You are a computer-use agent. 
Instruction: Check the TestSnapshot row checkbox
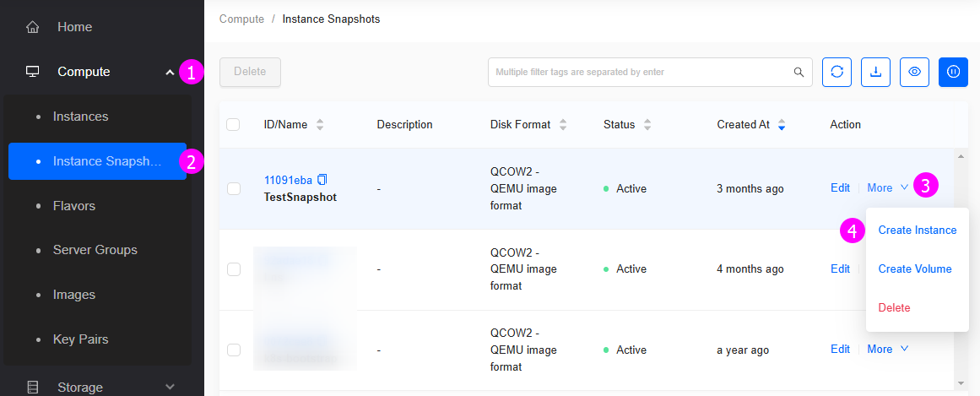234,188
